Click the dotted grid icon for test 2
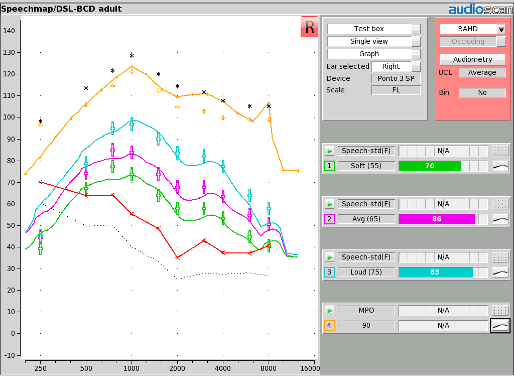Image resolution: width=514 pixels, height=377 pixels. pos(500,204)
